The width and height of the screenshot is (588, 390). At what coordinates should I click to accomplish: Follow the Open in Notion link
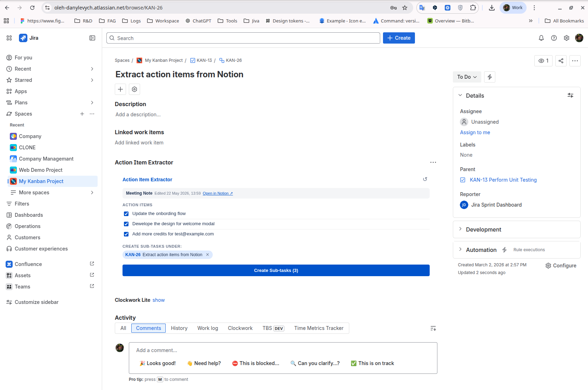click(x=218, y=193)
